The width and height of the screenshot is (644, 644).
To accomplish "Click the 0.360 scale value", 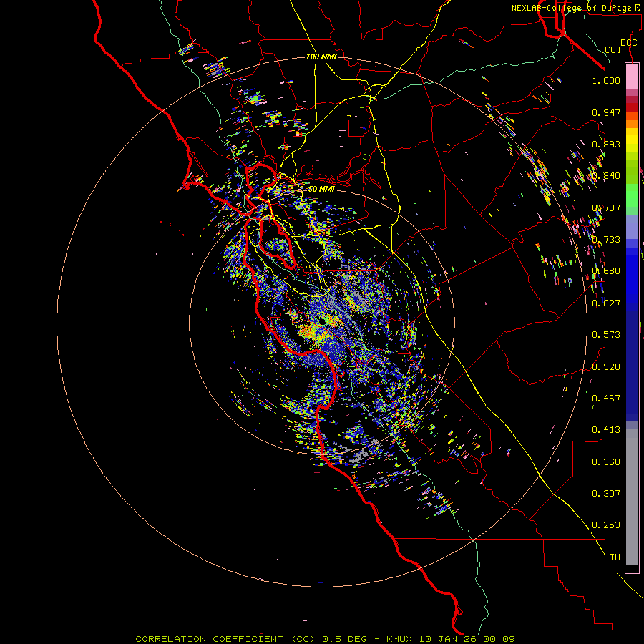I will [x=606, y=462].
